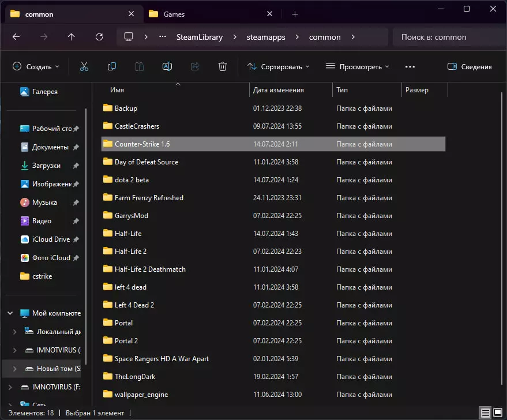
Task: Toggle the Сведения details pane
Action: pyautogui.click(x=470, y=67)
